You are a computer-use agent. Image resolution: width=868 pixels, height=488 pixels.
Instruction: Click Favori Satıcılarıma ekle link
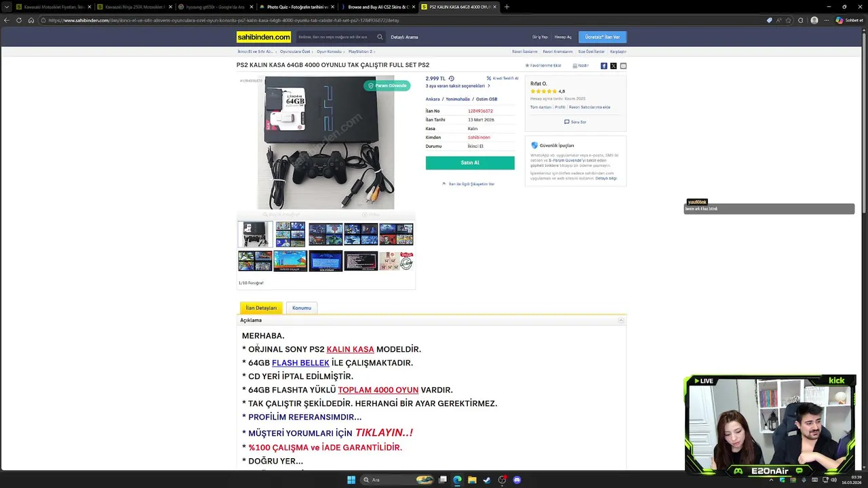589,107
